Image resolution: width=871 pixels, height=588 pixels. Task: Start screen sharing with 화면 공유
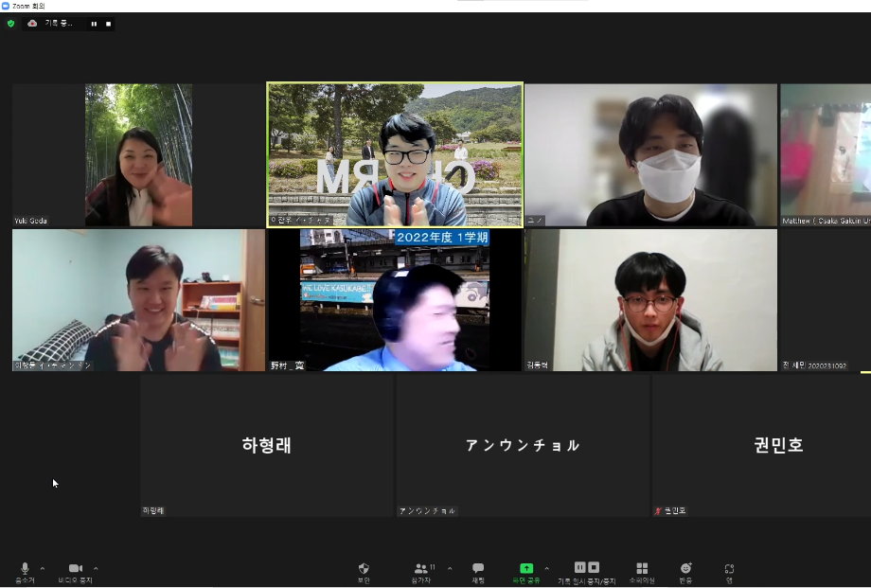coord(524,565)
